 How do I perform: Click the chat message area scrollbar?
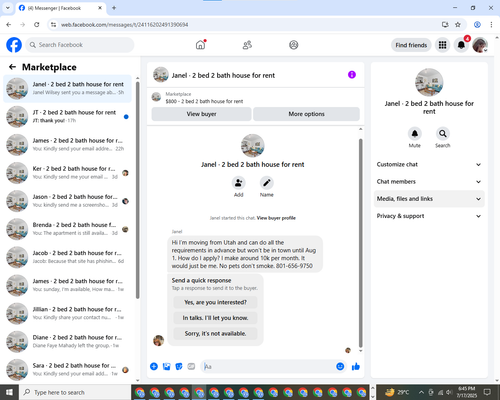[x=360, y=243]
